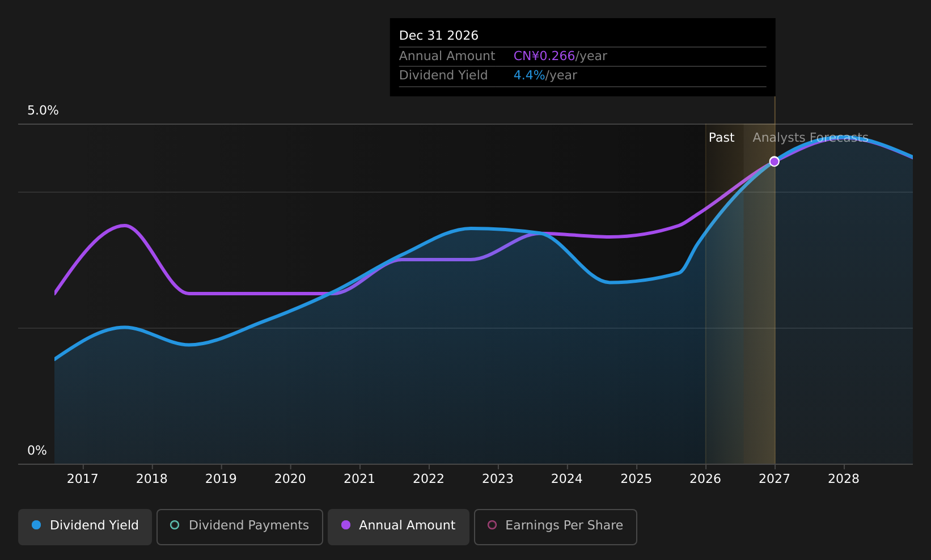Click the 2022 x-axis year label
931x560 pixels.
(429, 479)
